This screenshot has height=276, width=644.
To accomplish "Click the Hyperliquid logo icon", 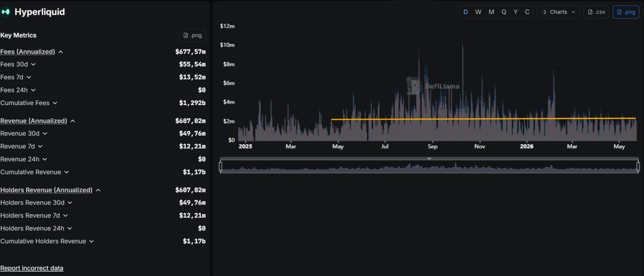I will [6, 12].
